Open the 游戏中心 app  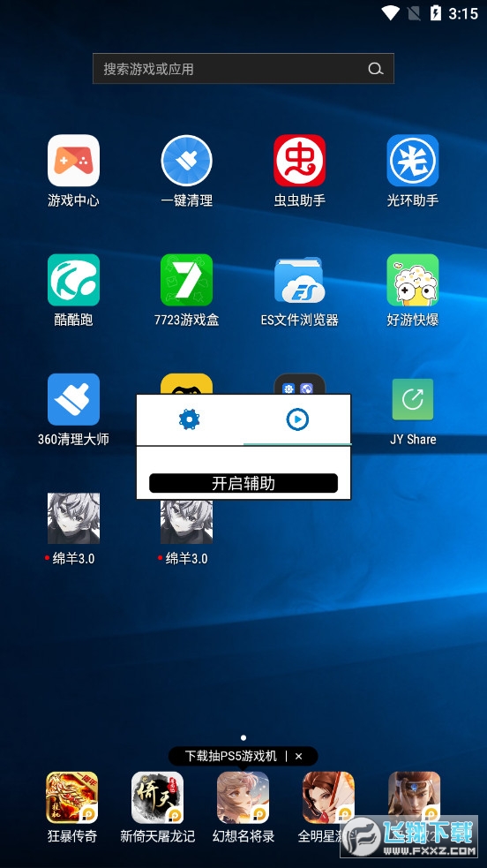(x=73, y=161)
